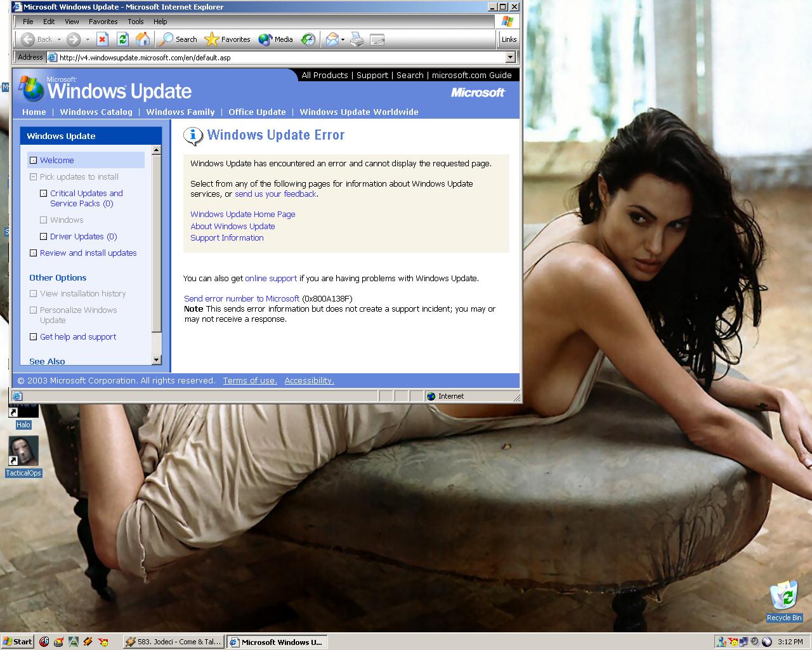Open the Forward history dropdown arrow
Viewport: 812px width, 650px height.
(88, 39)
